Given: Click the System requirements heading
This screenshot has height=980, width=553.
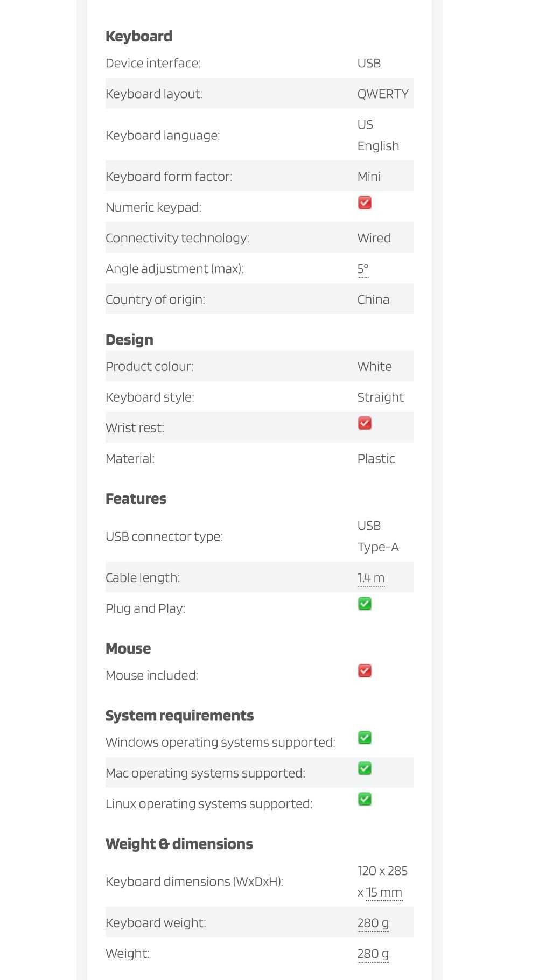Looking at the screenshot, I should pyautogui.click(x=179, y=716).
